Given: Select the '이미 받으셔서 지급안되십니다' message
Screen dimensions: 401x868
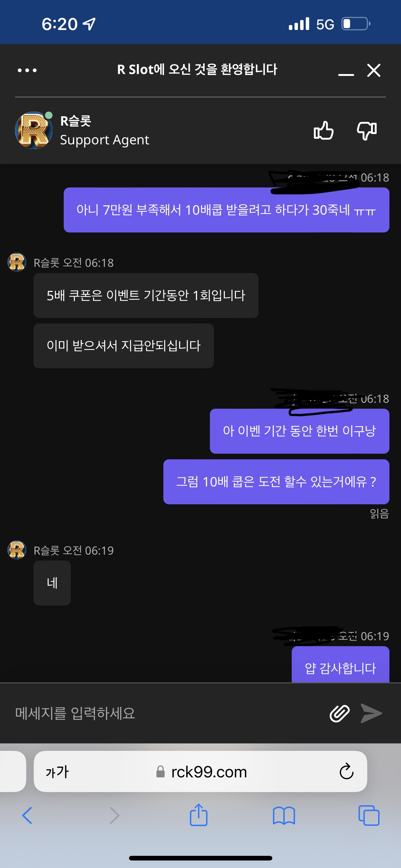Looking at the screenshot, I should (124, 346).
